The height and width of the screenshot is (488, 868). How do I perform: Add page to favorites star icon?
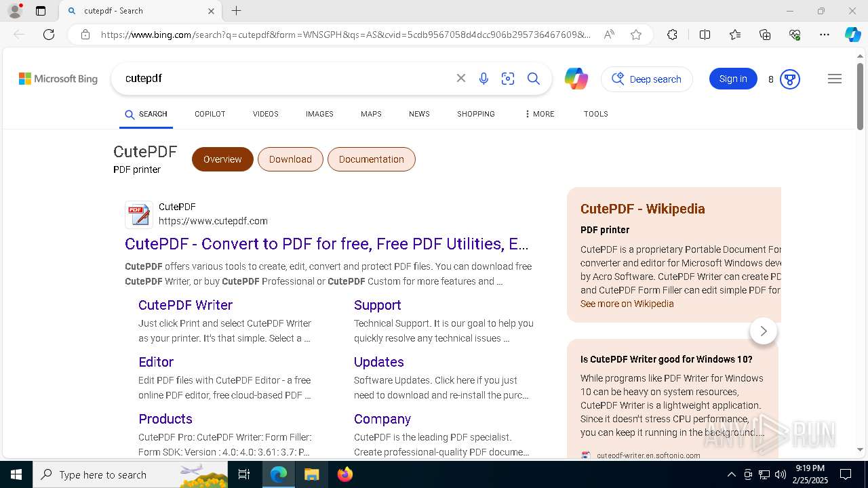pyautogui.click(x=636, y=35)
